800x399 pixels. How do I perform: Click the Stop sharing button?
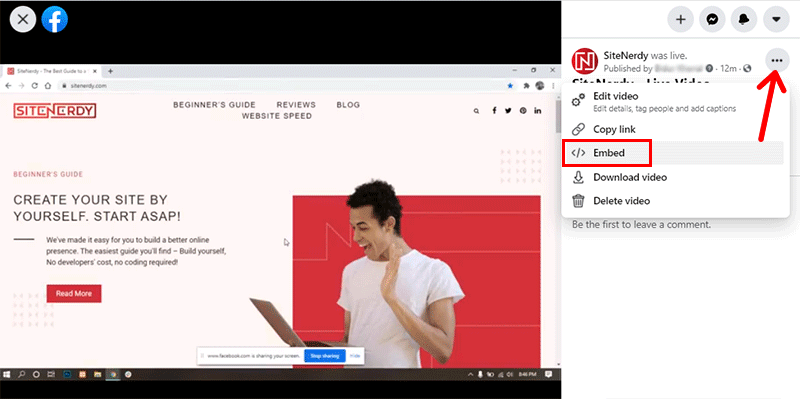pyautogui.click(x=324, y=356)
